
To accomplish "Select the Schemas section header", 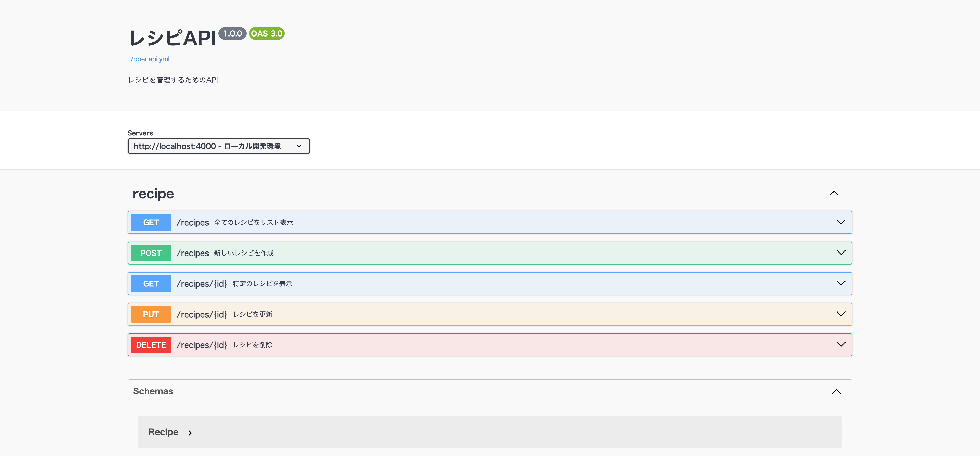I will pyautogui.click(x=153, y=391).
